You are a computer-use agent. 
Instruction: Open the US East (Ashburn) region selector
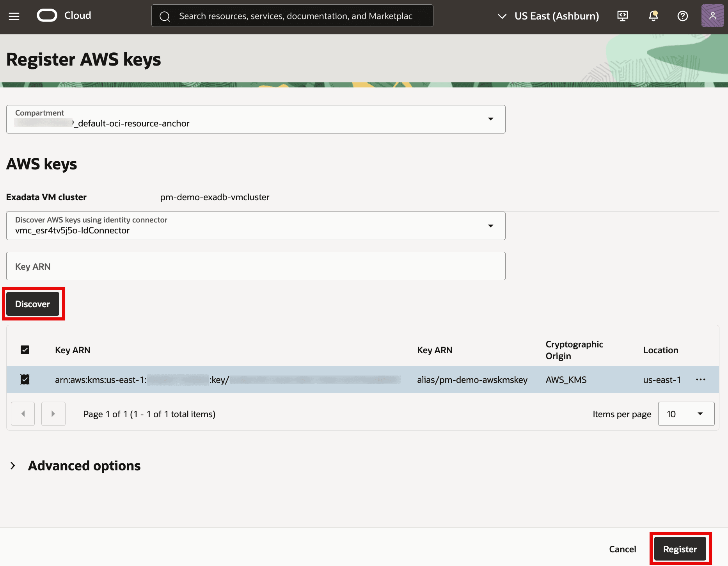click(x=549, y=16)
